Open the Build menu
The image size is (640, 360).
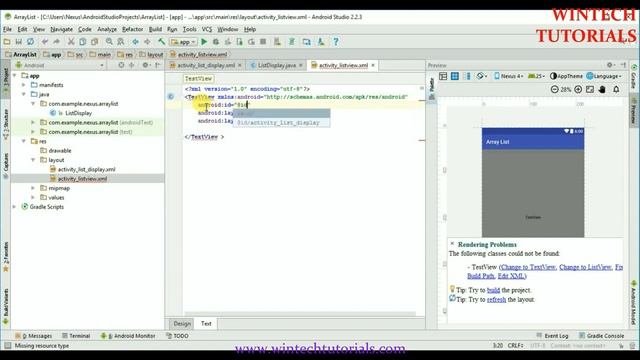(155, 29)
